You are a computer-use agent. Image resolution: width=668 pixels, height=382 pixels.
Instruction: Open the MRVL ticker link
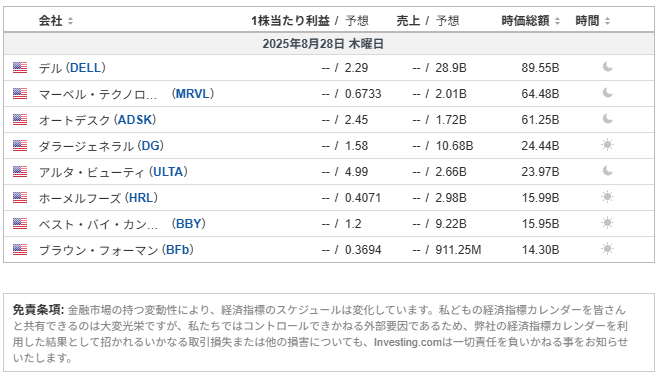193,94
